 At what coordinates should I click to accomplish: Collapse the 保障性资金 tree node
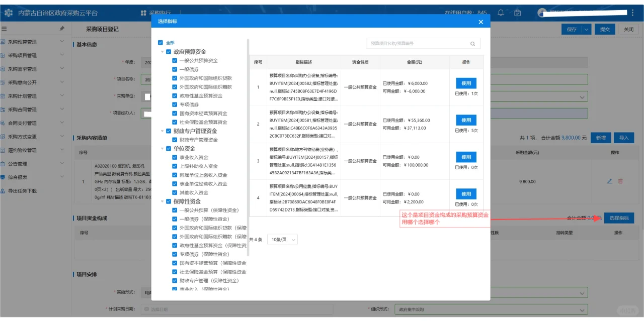coord(162,201)
